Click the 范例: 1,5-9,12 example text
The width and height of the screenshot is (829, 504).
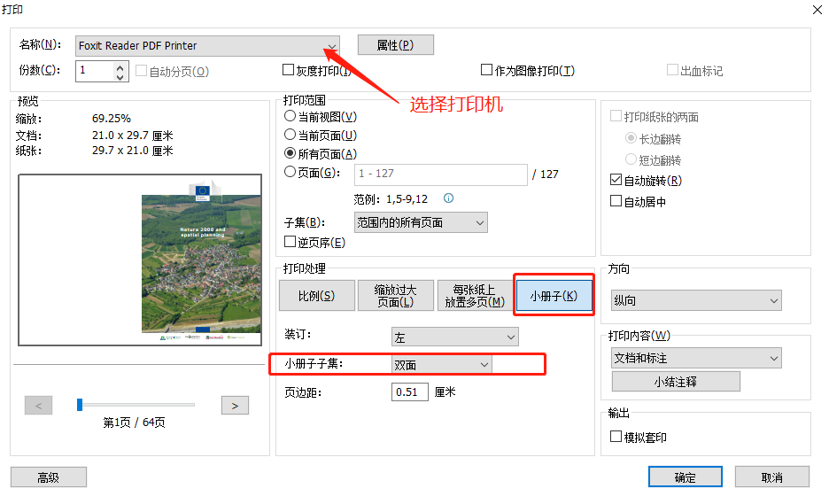pyautogui.click(x=391, y=198)
